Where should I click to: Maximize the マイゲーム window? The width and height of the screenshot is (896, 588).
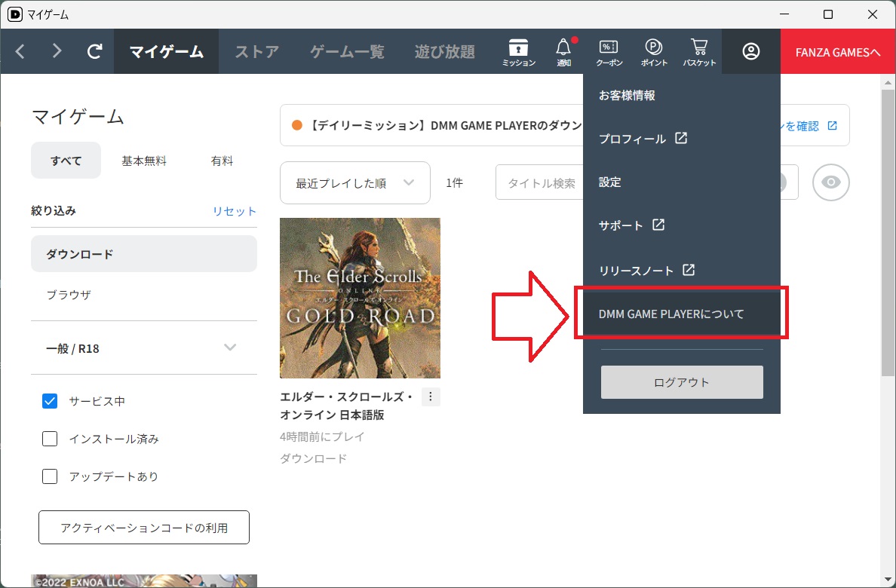click(x=828, y=14)
